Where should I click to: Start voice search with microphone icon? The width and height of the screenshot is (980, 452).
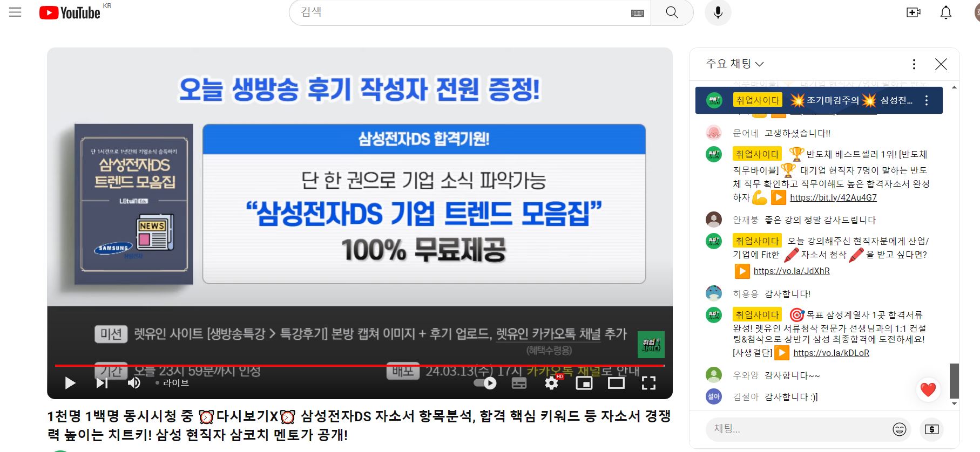pyautogui.click(x=718, y=12)
